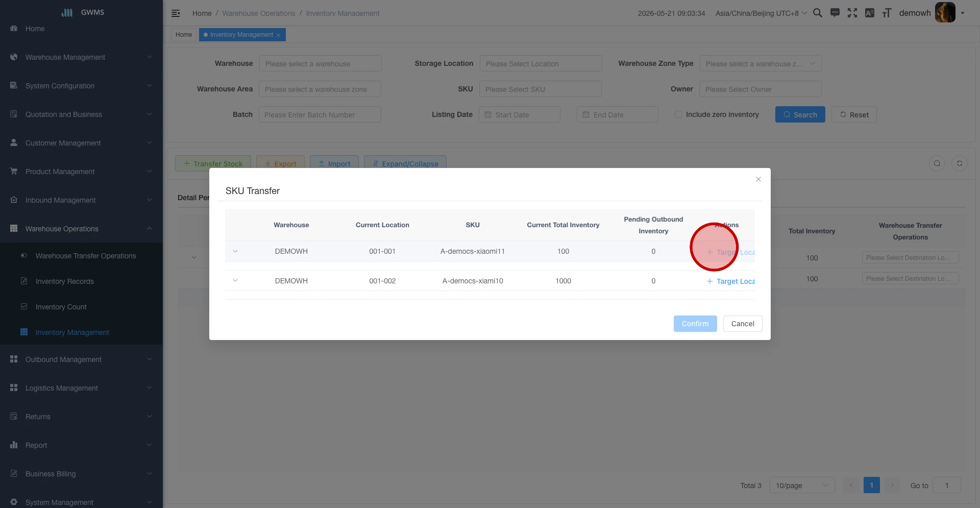980x508 pixels.
Task: Click the Storage Location select field
Action: pos(541,63)
